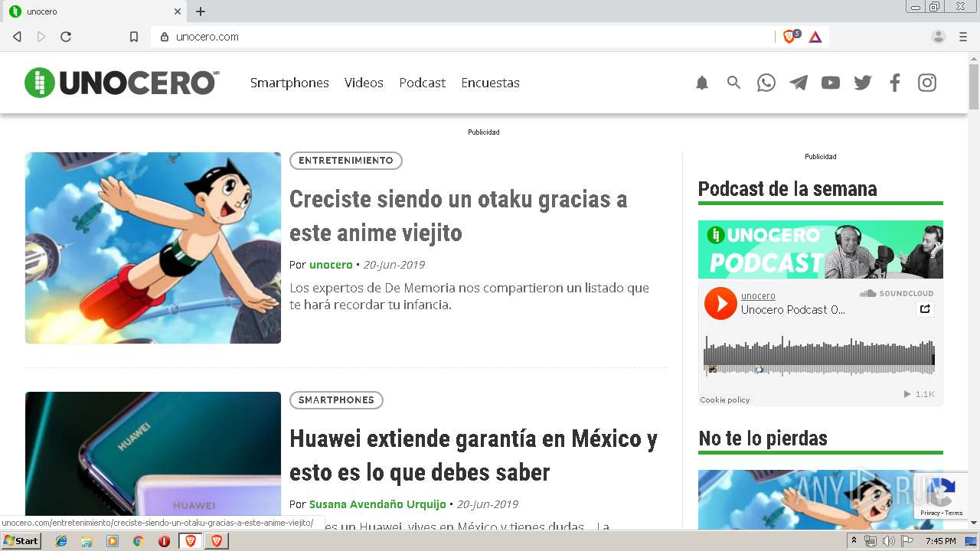Click the Unocero logo

tap(122, 83)
